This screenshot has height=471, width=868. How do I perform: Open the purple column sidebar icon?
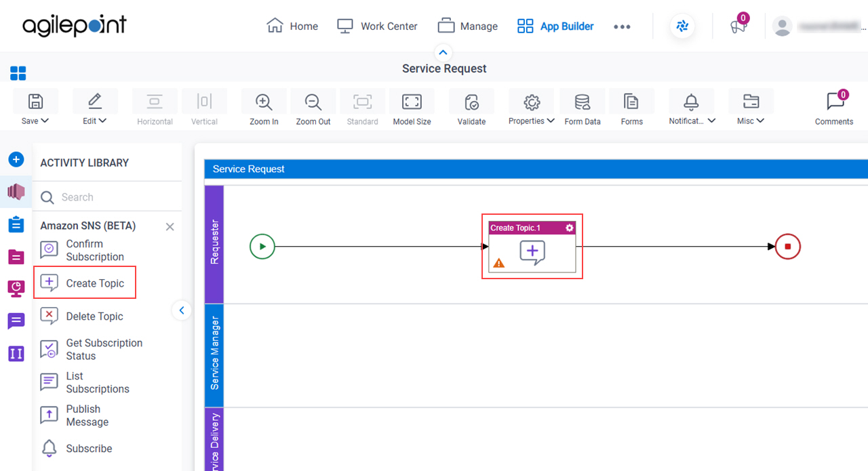coord(16,353)
